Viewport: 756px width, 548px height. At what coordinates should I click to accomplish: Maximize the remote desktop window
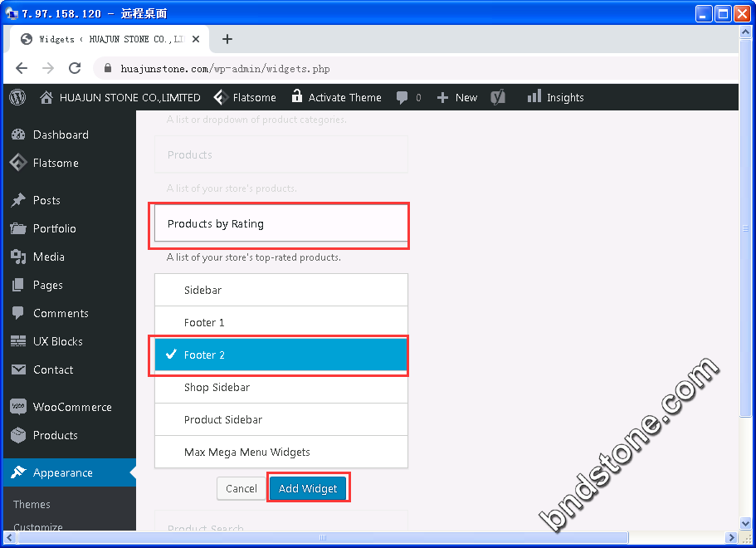point(723,13)
